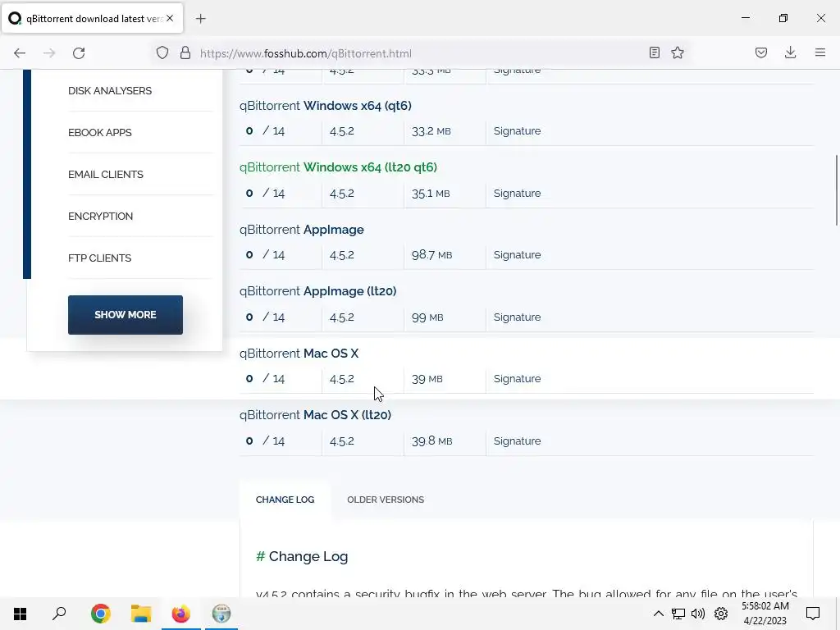Viewport: 840px width, 630px height.
Task: Open the Windows Start menu
Action: [x=21, y=614]
